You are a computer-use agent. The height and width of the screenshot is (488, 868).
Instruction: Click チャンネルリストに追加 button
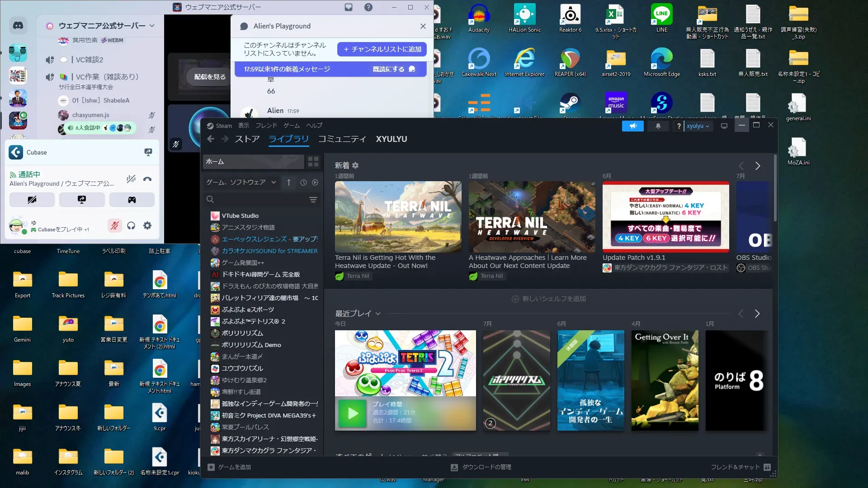coord(382,49)
